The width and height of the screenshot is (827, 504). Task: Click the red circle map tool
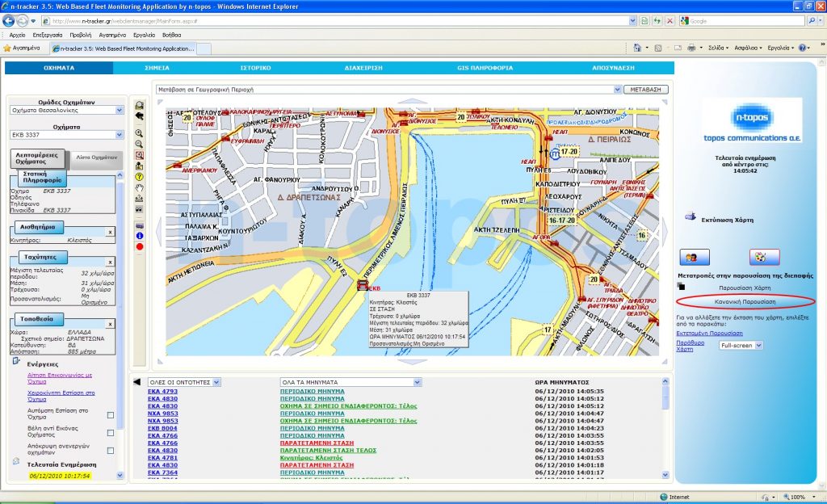pos(139,246)
